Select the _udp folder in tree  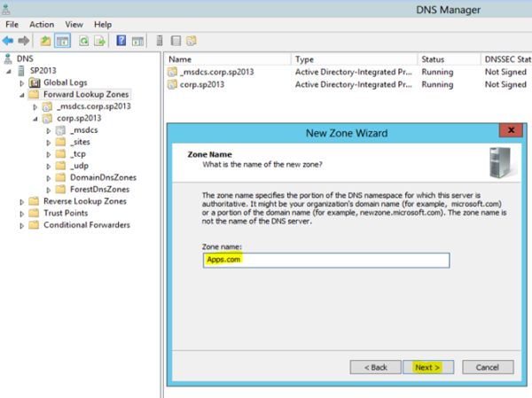pyautogui.click(x=79, y=166)
